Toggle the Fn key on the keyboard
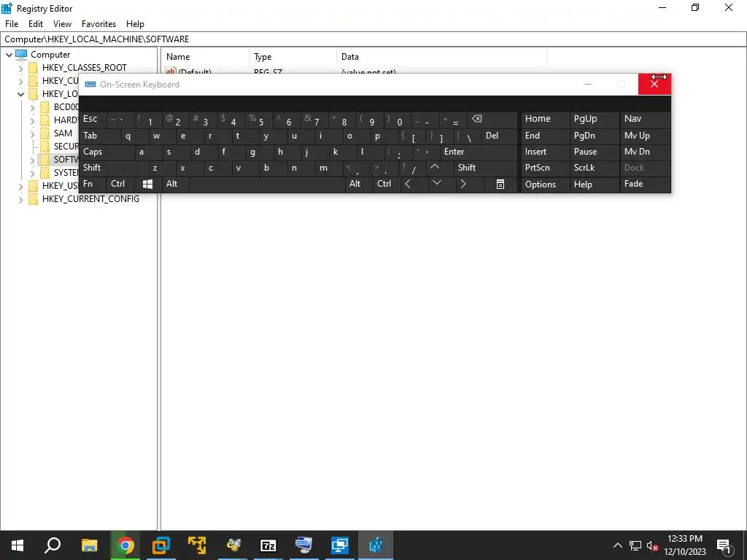The image size is (747, 560). point(93,184)
